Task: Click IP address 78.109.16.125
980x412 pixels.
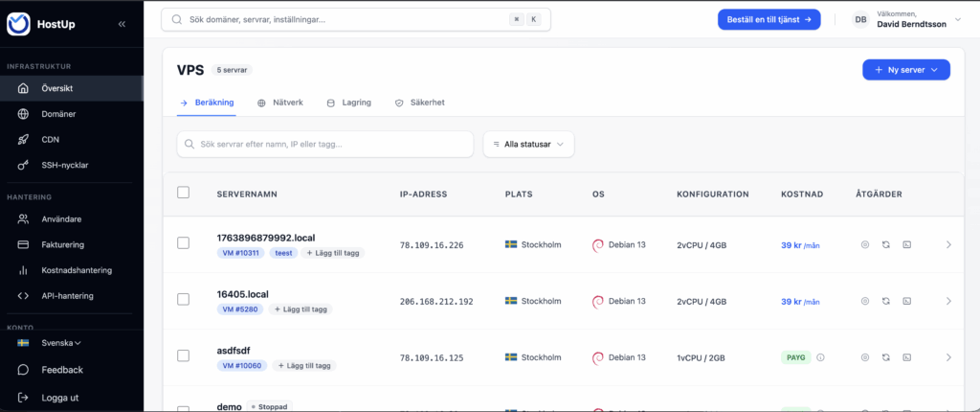Action: [x=432, y=357]
